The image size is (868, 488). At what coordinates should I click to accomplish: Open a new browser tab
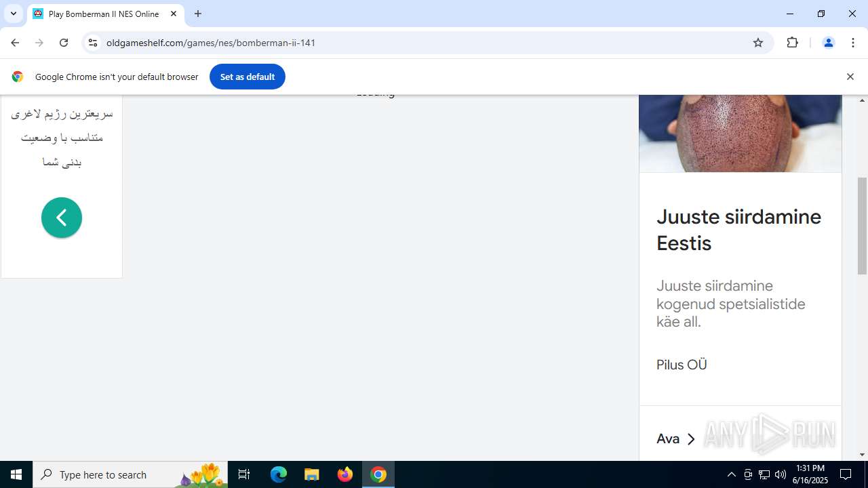coord(198,14)
